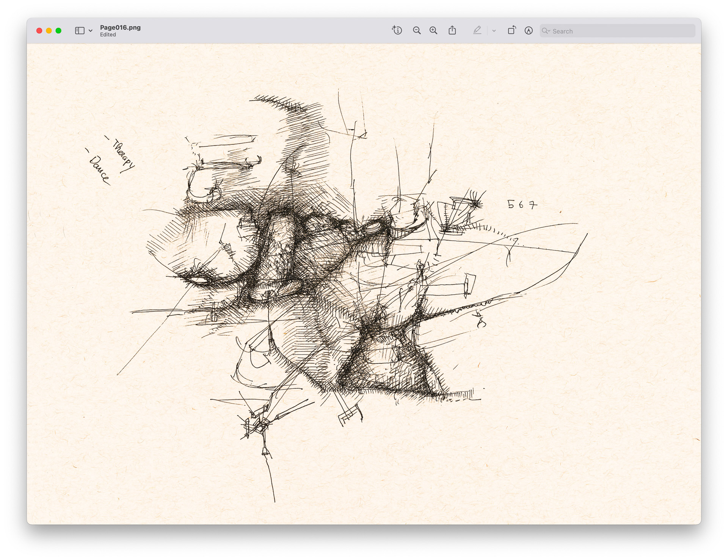The width and height of the screenshot is (728, 560).
Task: Click the Edited label below the filename
Action: coord(108,34)
